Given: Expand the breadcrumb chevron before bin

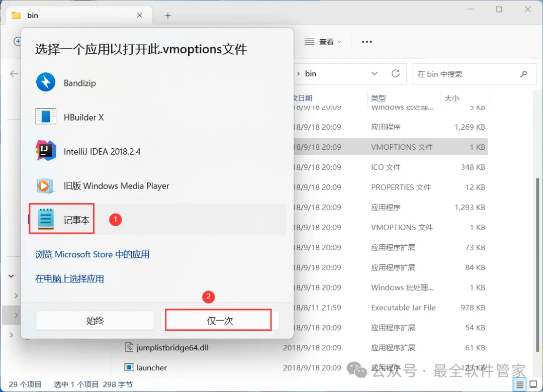Looking at the screenshot, I should 298,74.
